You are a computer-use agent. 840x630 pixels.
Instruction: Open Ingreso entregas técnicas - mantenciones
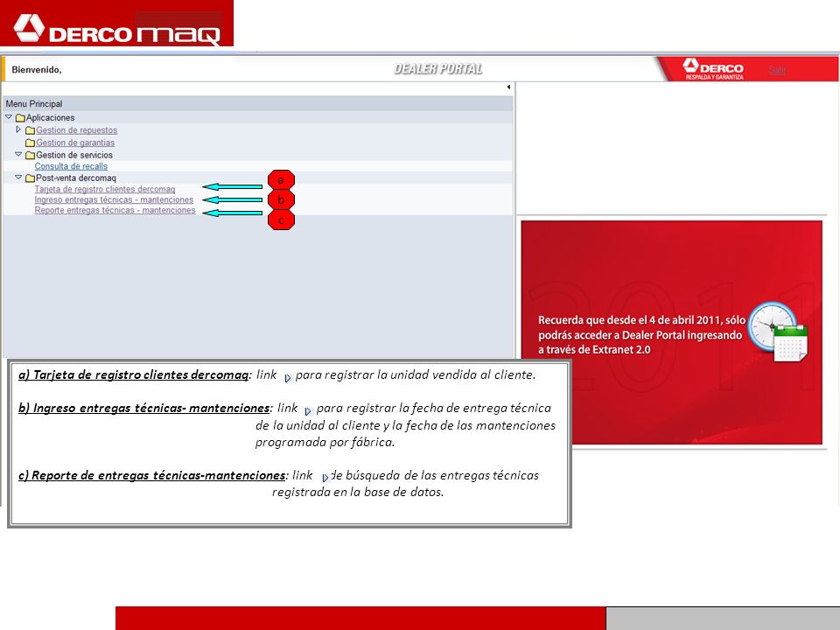point(114,199)
